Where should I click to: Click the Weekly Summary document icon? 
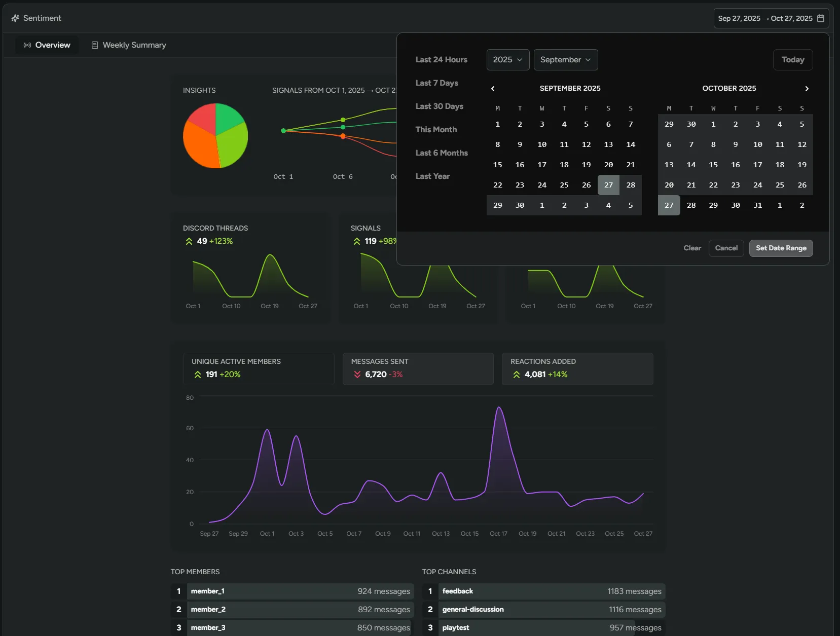pyautogui.click(x=95, y=45)
